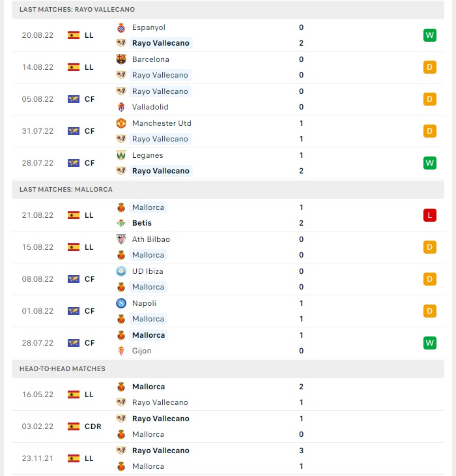The height and width of the screenshot is (476, 456).
Task: Select the Head-to-Head Matches header
Action: [228, 369]
